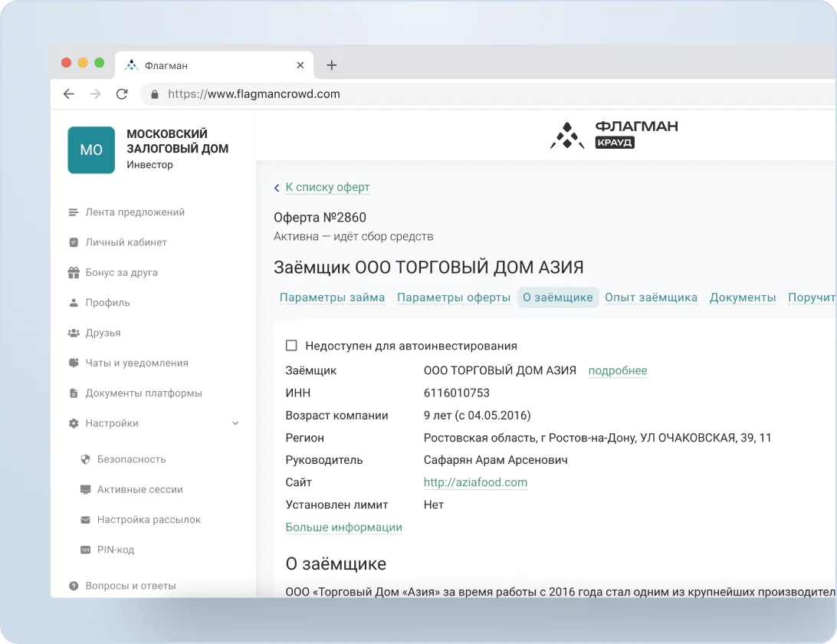Open the aziafood.com website link

[x=475, y=482]
